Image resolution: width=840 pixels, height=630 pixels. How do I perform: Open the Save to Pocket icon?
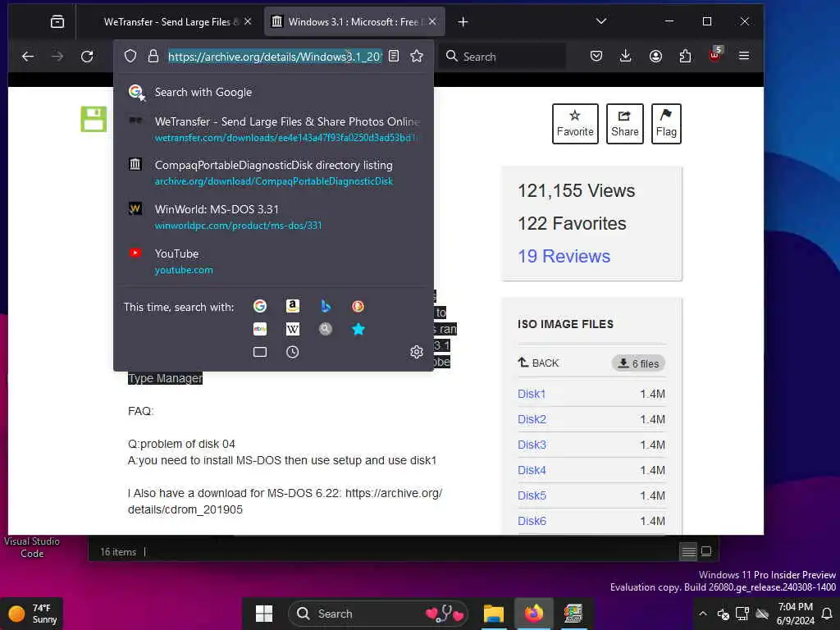pos(596,57)
